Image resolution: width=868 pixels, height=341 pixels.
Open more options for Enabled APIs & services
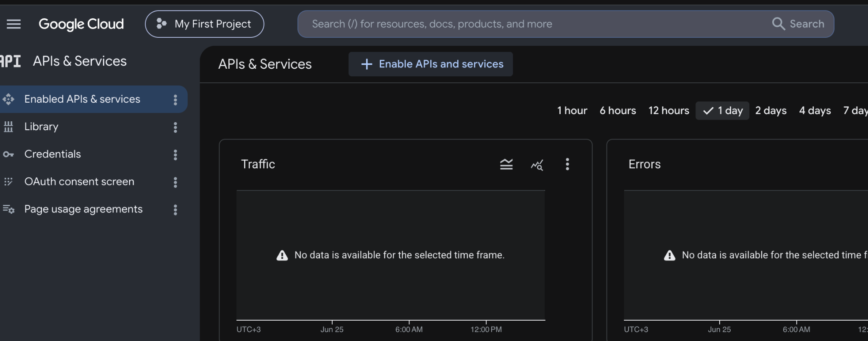click(x=175, y=100)
